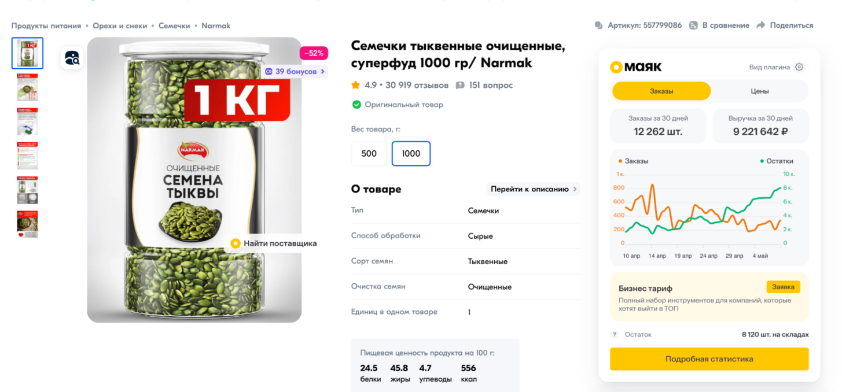
Task: Select the 500 g weight option
Action: [x=369, y=154]
